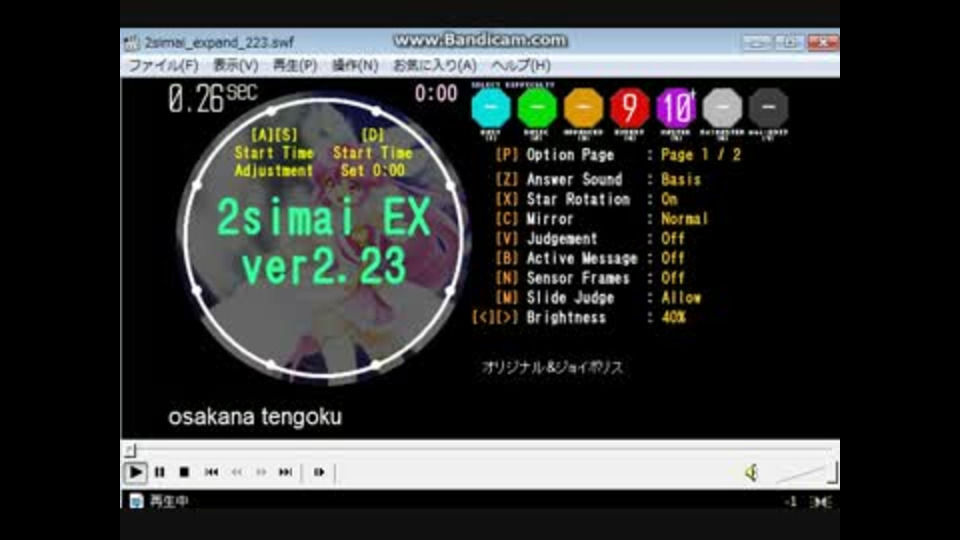This screenshot has width=960, height=540.
Task: Select the dark gray difficulty octagon
Action: tap(768, 107)
